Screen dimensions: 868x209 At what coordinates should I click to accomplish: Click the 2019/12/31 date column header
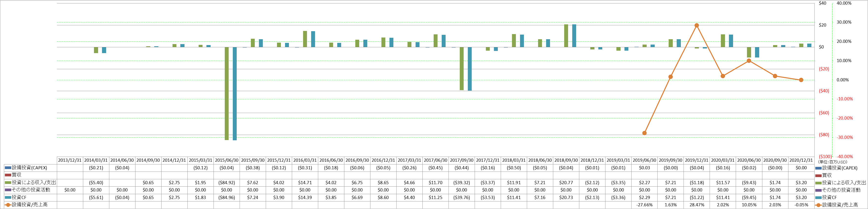[x=696, y=161]
